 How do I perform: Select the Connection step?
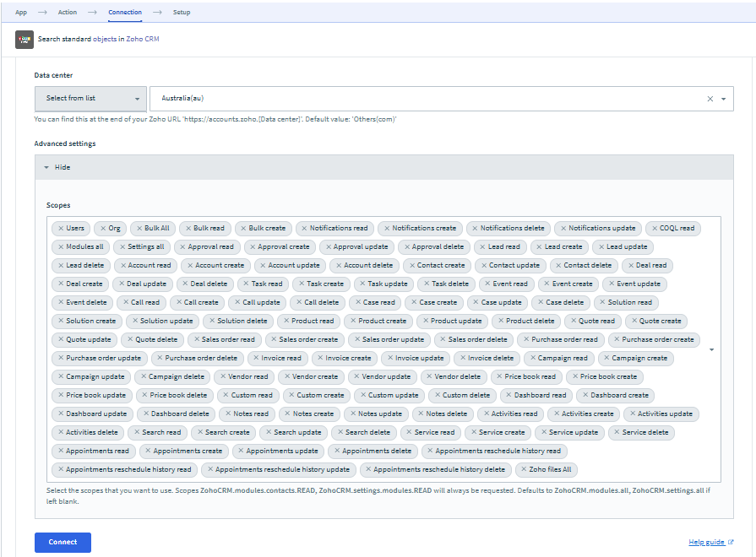pyautogui.click(x=125, y=13)
